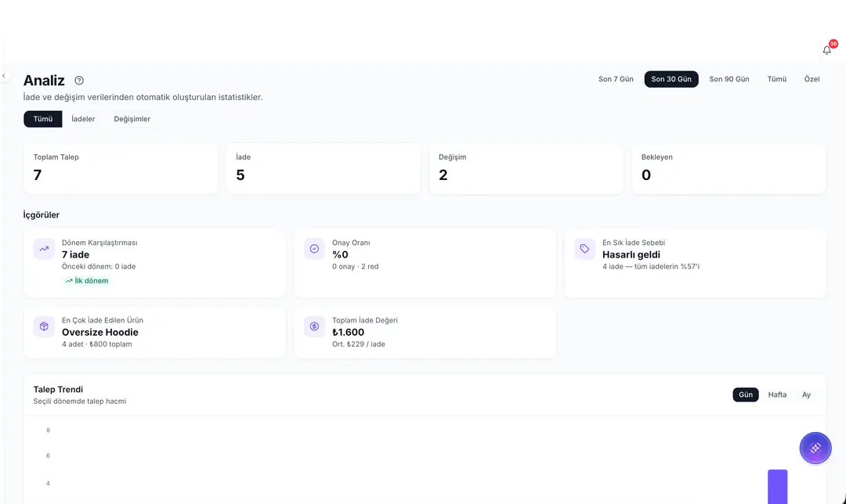This screenshot has height=504, width=846.
Task: Open the Değişim count card
Action: point(526,169)
